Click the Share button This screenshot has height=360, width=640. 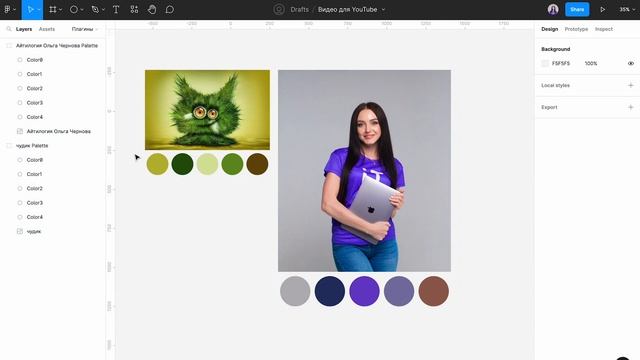(577, 9)
